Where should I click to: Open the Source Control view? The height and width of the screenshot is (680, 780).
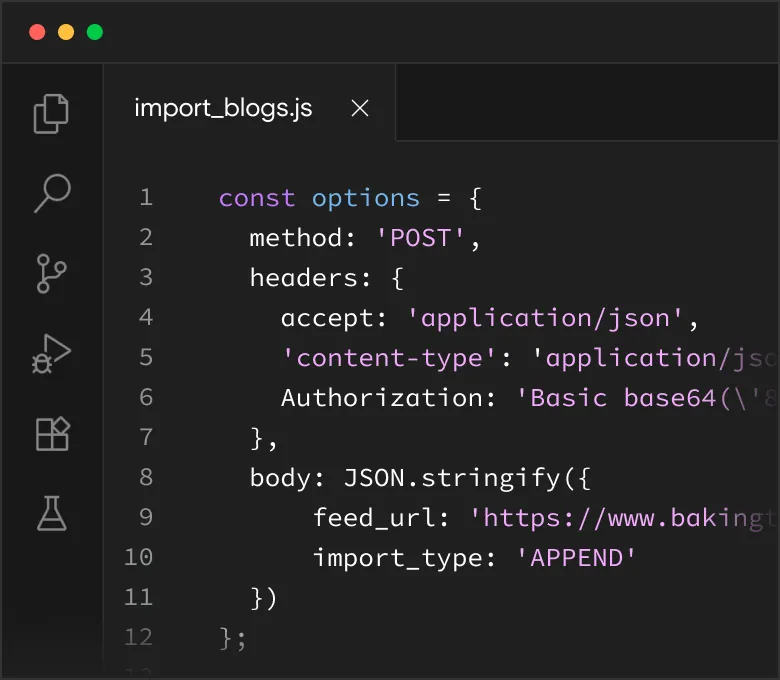52,273
